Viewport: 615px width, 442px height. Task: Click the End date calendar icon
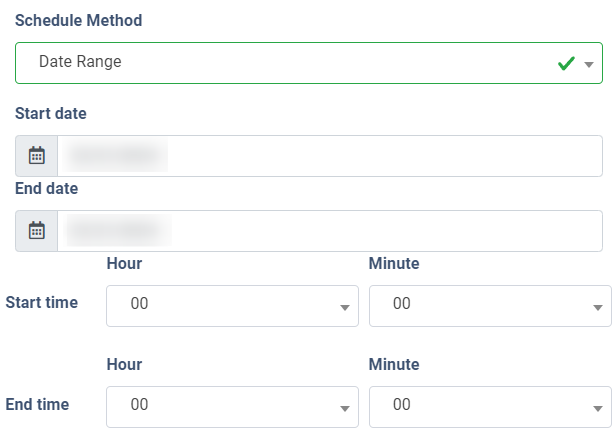click(x=37, y=231)
